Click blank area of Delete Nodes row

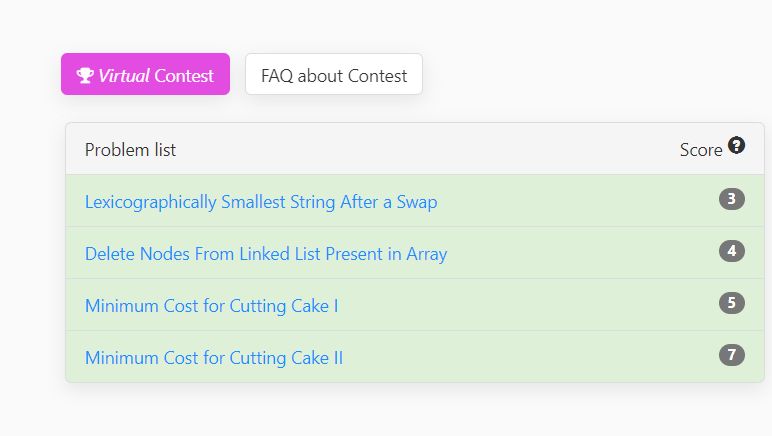click(581, 253)
